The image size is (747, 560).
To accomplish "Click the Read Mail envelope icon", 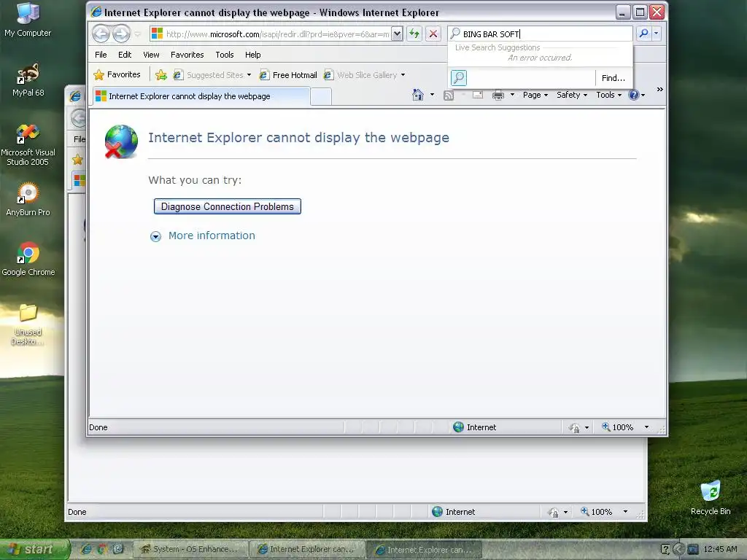I will pos(477,96).
